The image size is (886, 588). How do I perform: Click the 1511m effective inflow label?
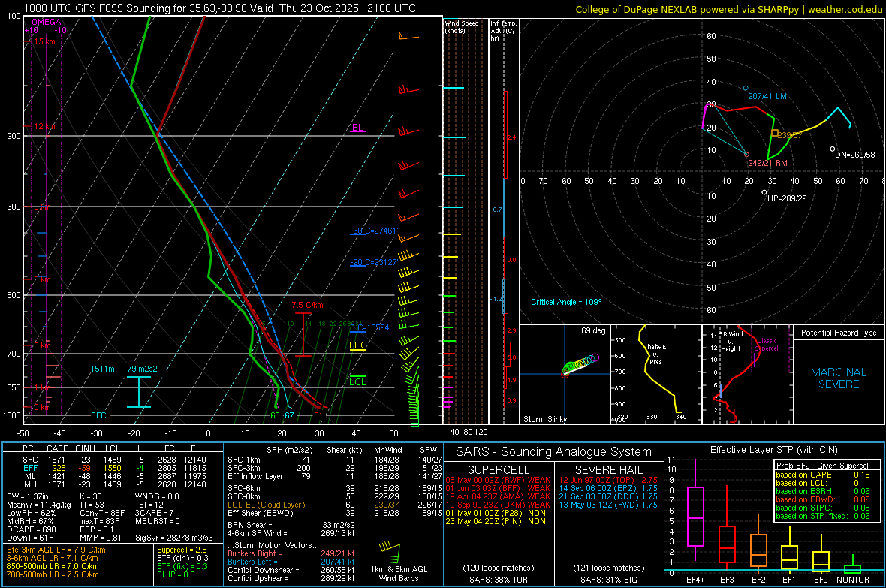pyautogui.click(x=102, y=369)
